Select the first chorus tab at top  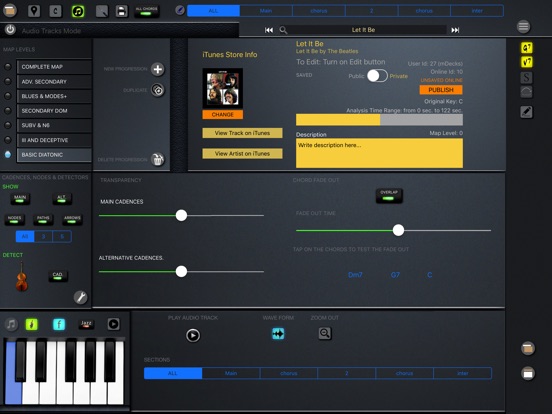pyautogui.click(x=319, y=11)
